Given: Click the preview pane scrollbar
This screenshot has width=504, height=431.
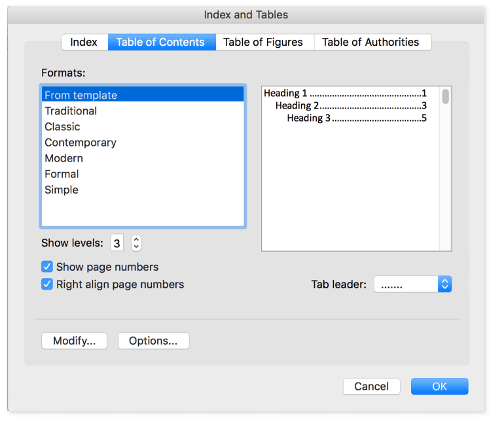Looking at the screenshot, I should tap(445, 97).
